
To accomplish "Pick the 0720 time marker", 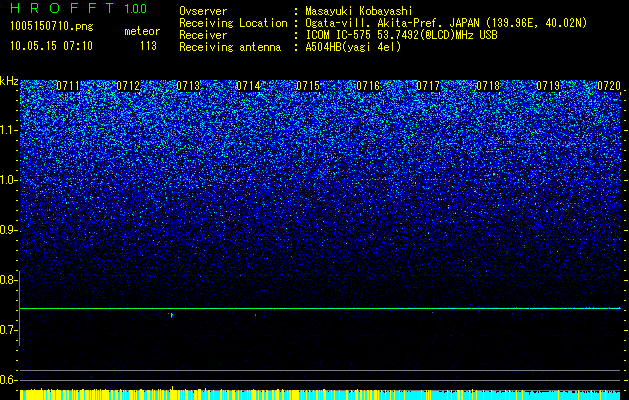I will [x=609, y=86].
